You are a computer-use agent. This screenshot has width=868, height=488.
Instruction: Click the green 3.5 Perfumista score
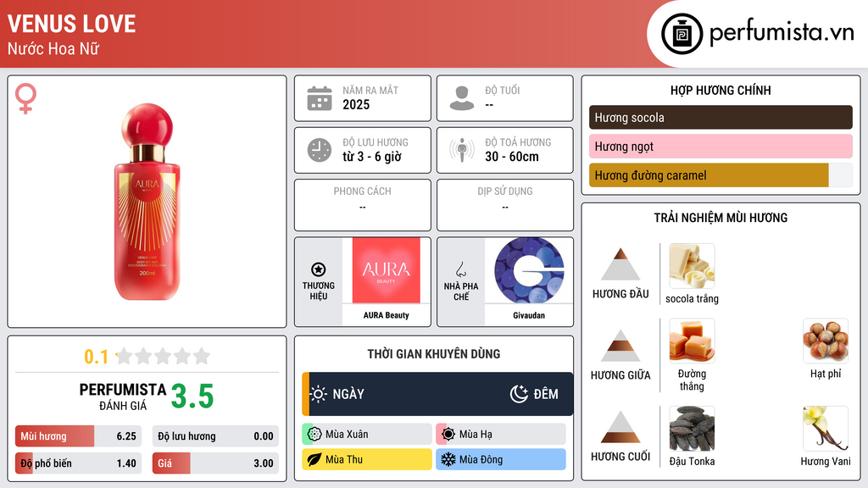(x=192, y=396)
